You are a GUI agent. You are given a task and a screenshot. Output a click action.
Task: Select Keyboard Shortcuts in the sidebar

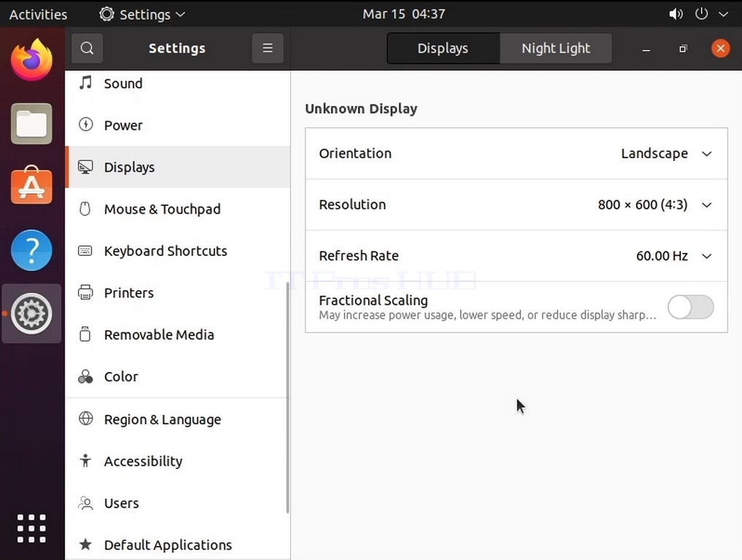click(x=177, y=250)
